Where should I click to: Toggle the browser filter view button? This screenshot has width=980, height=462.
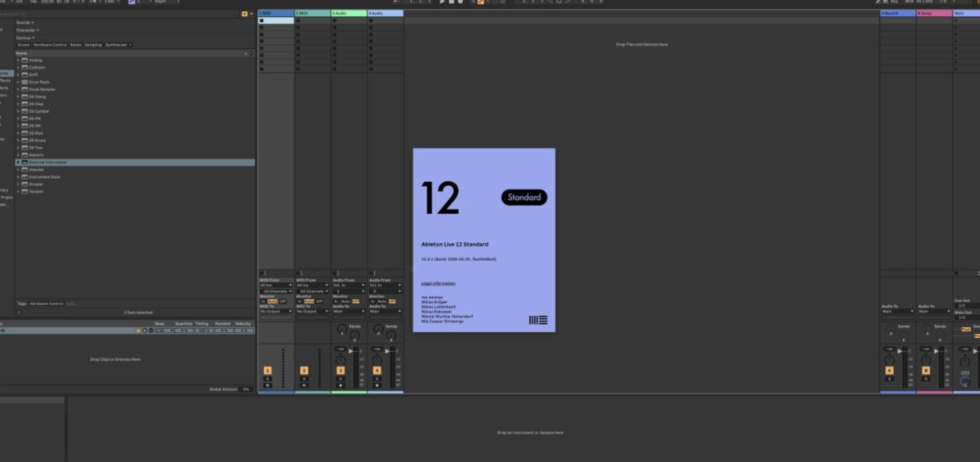[245, 14]
